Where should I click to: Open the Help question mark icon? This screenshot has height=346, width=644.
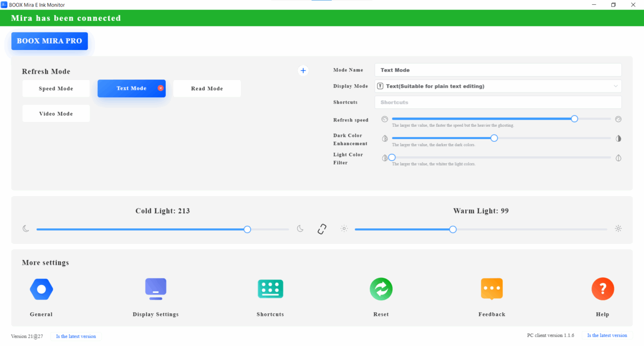click(x=603, y=289)
